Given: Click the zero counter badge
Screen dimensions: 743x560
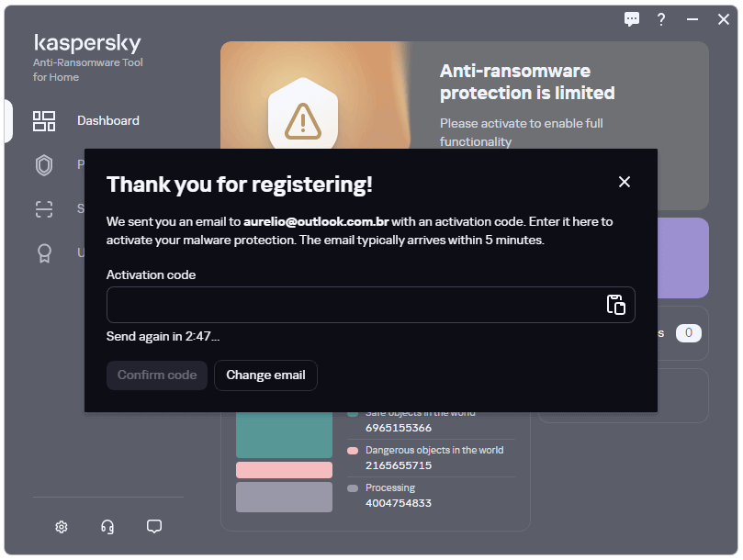Looking at the screenshot, I should pyautogui.click(x=688, y=333).
